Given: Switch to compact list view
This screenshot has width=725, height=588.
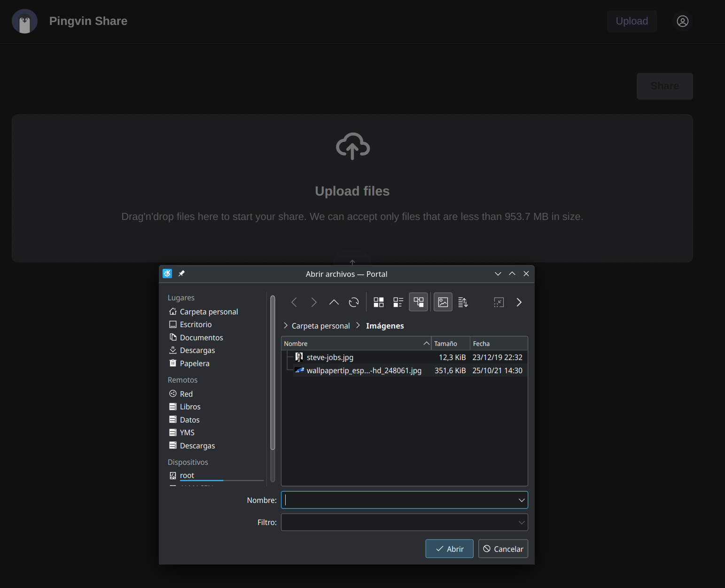Looking at the screenshot, I should [398, 302].
